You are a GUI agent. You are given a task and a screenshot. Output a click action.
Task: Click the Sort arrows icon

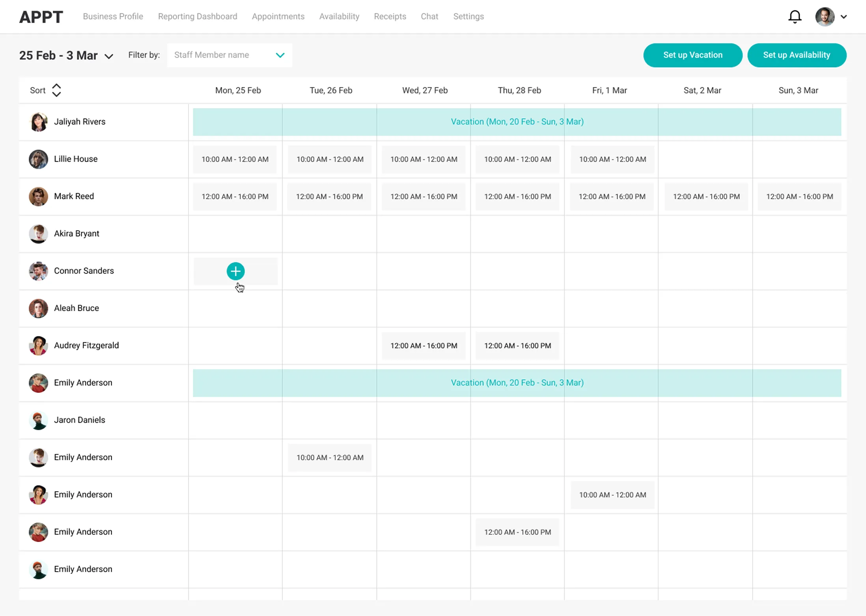[x=56, y=90]
